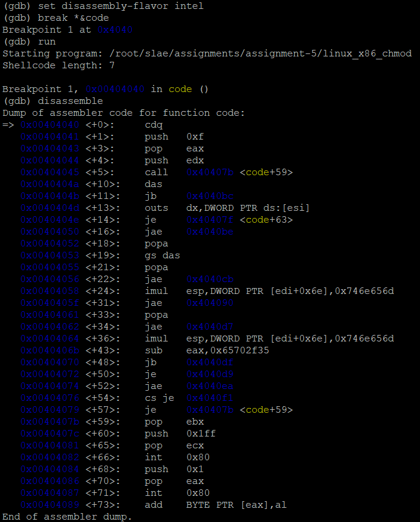The height and width of the screenshot is (522, 420).
Task: Click the jb target 0x4040bc
Action: tap(210, 196)
